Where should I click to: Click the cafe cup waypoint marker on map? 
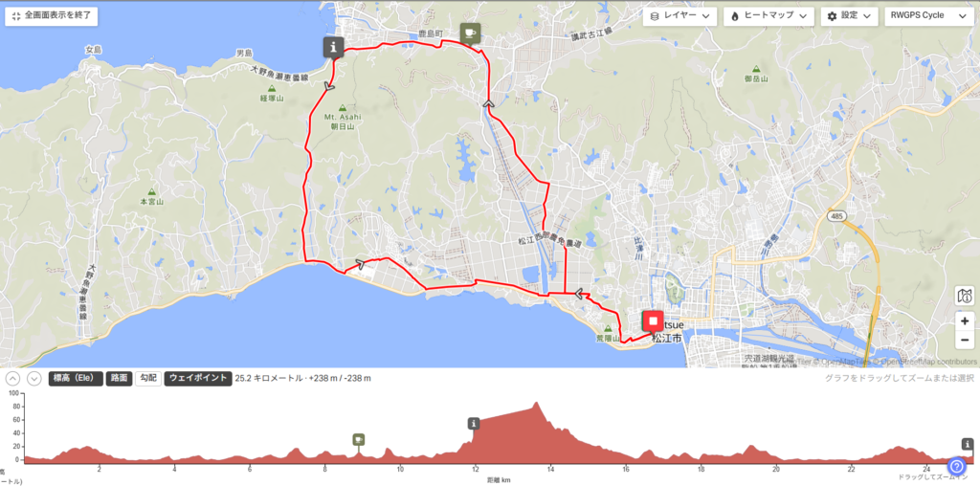point(470,33)
